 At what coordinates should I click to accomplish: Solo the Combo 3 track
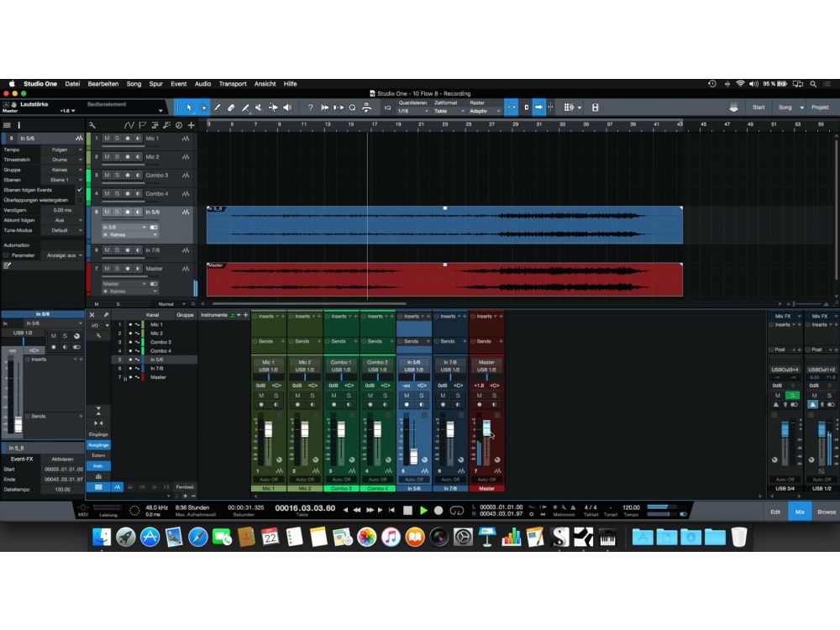(118, 176)
